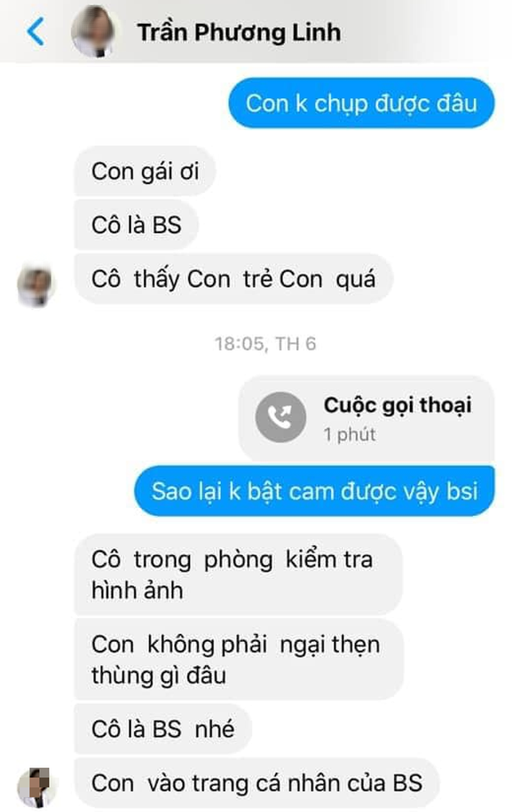The height and width of the screenshot is (812, 532).
Task: Select Sao lại k bật cam message
Action: pyautogui.click(x=314, y=491)
